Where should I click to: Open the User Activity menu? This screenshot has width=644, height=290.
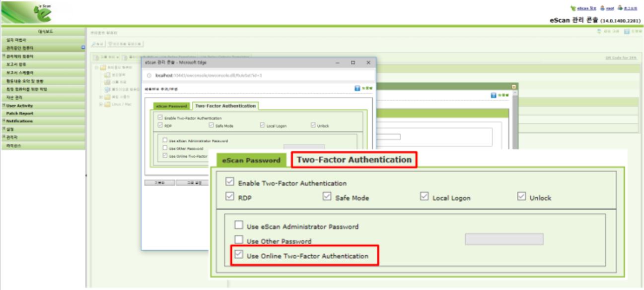click(19, 106)
